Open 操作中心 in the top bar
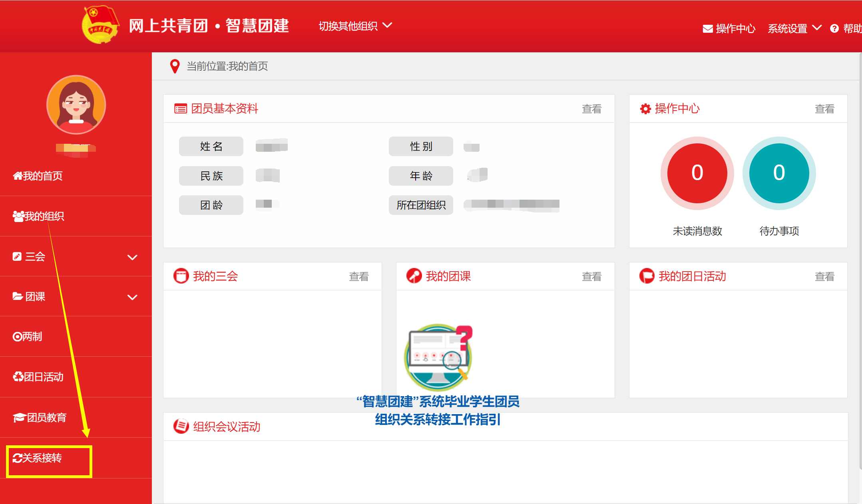Screen dimensions: 862x504 point(729,28)
